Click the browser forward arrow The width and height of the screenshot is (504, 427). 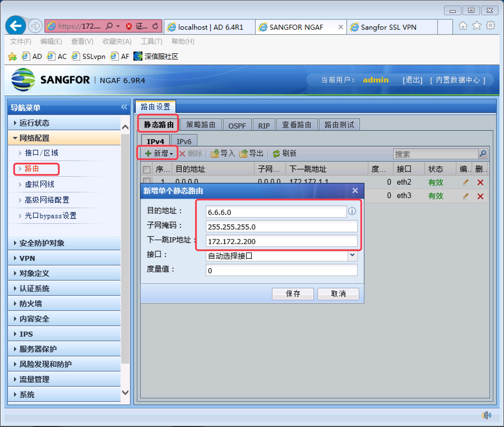tap(35, 26)
